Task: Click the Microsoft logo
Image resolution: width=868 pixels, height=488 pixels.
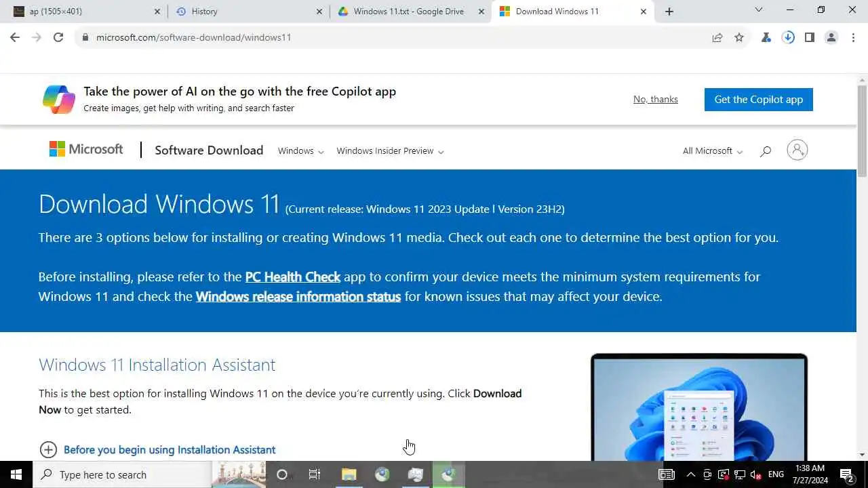Action: 86,149
